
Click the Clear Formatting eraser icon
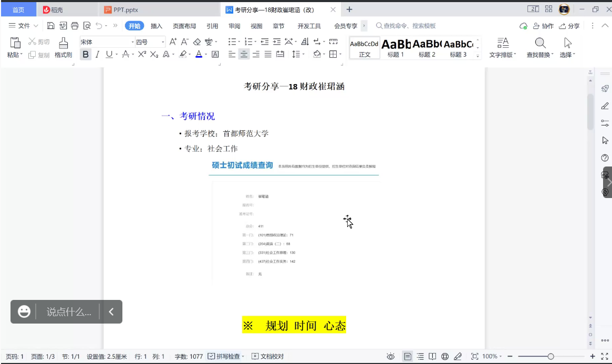197,41
